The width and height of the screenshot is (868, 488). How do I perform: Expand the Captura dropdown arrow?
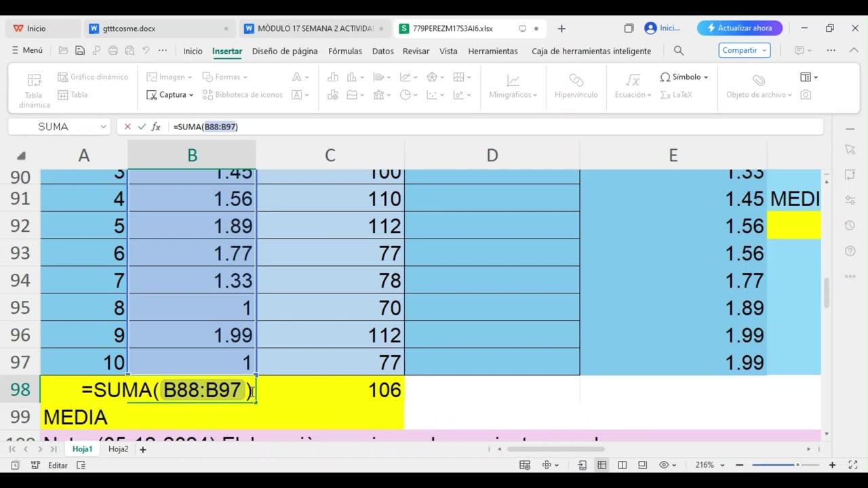191,95
